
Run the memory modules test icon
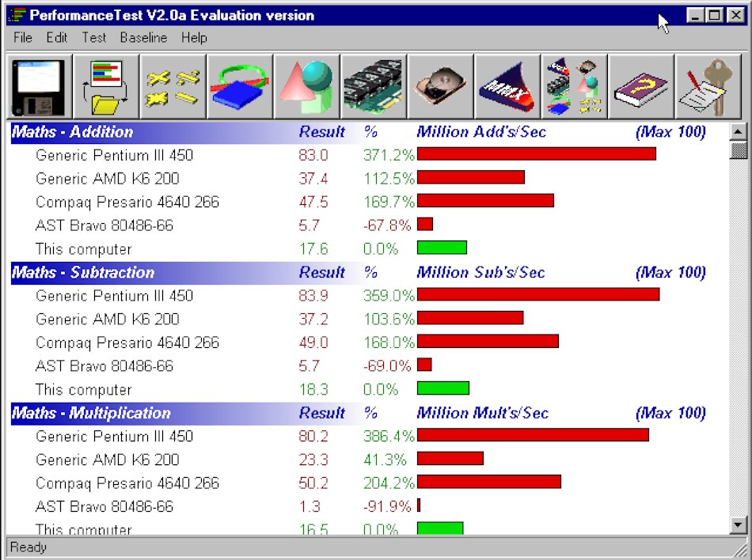(x=374, y=87)
